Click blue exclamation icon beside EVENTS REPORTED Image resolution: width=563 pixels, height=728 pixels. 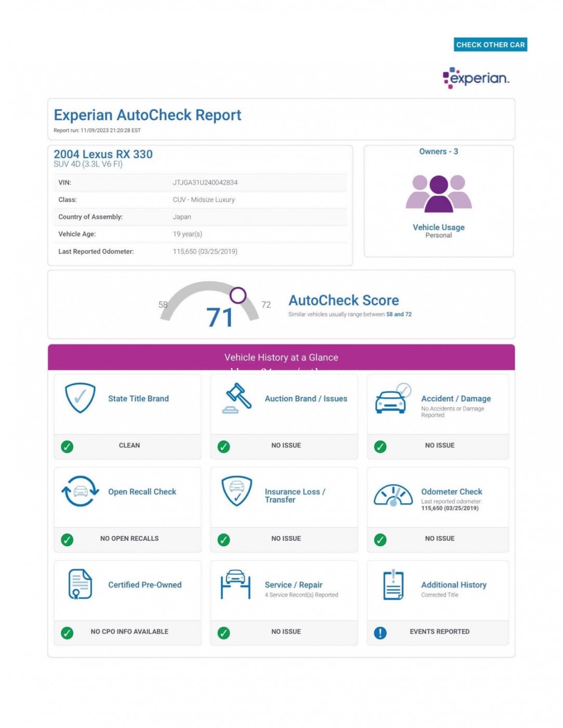[x=380, y=632]
